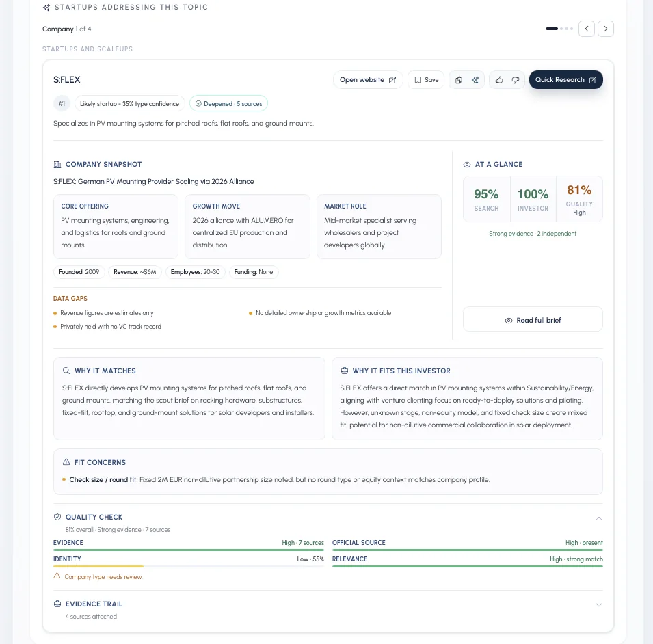Click the Revenue: ~$6M chip
Viewport: 653px width, 644px height.
point(135,272)
